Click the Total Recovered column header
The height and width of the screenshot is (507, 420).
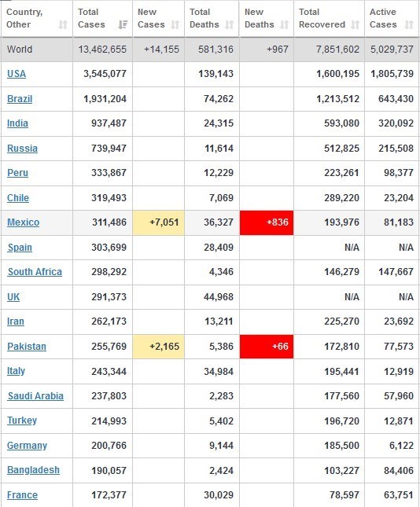tap(329, 18)
